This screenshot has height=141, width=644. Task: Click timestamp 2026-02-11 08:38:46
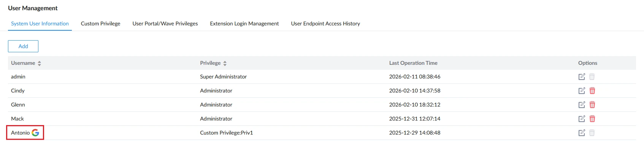[415, 77]
